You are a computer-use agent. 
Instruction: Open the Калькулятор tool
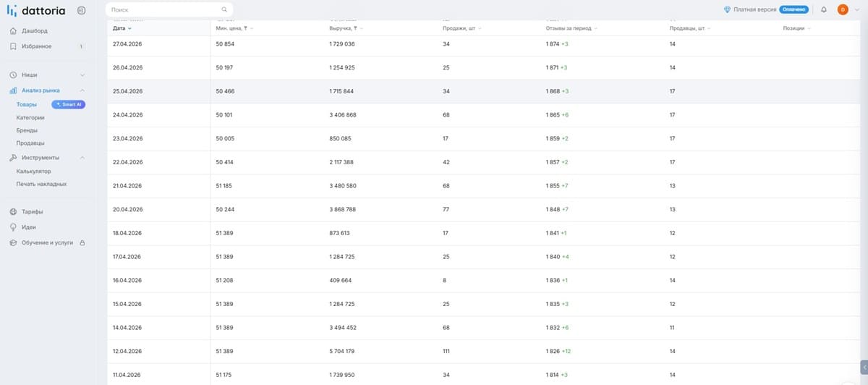pos(34,172)
